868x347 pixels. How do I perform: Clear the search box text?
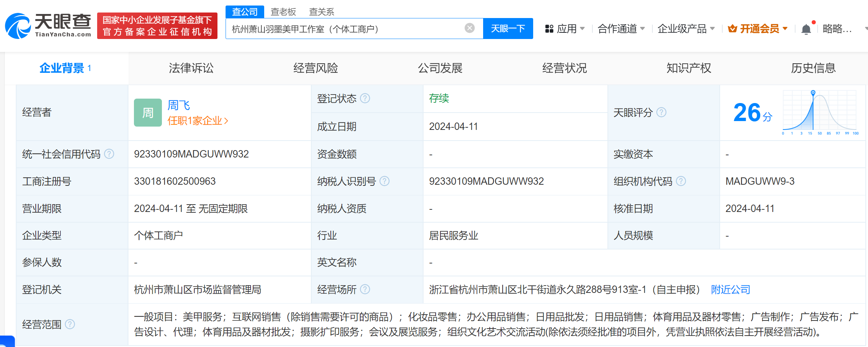tap(470, 28)
